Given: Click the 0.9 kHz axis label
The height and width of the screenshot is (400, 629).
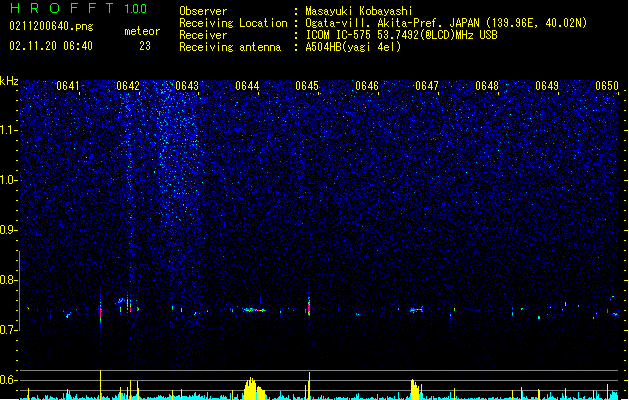Looking at the screenshot, I should (9, 230).
